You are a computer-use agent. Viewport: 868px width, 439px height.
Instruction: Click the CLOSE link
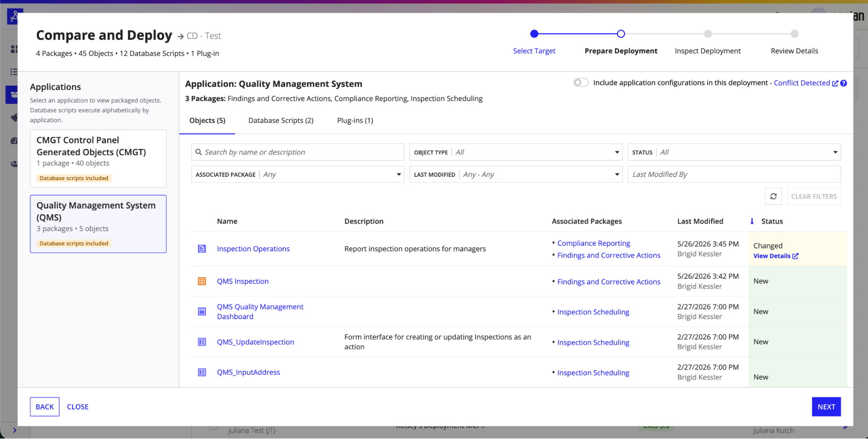click(x=78, y=407)
